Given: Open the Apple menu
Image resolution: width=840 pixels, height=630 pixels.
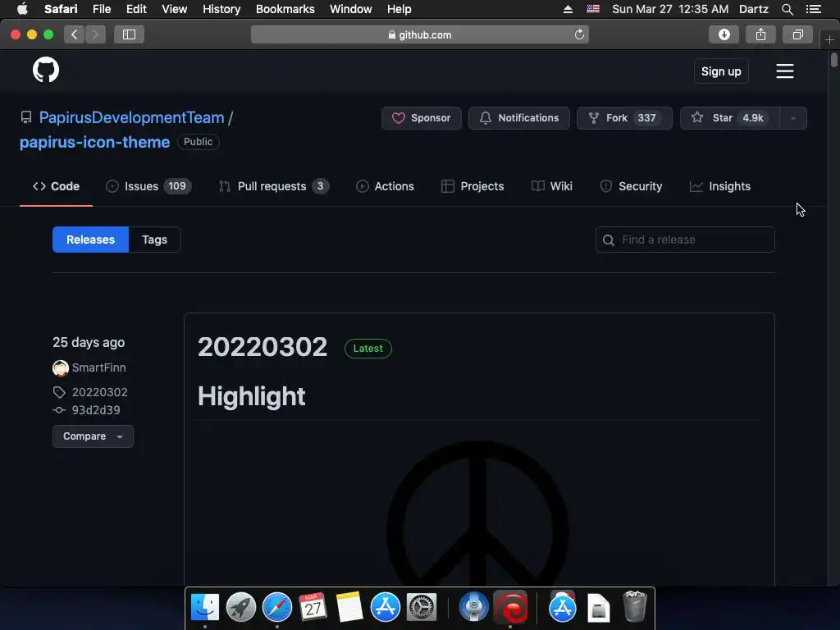Looking at the screenshot, I should coord(22,9).
